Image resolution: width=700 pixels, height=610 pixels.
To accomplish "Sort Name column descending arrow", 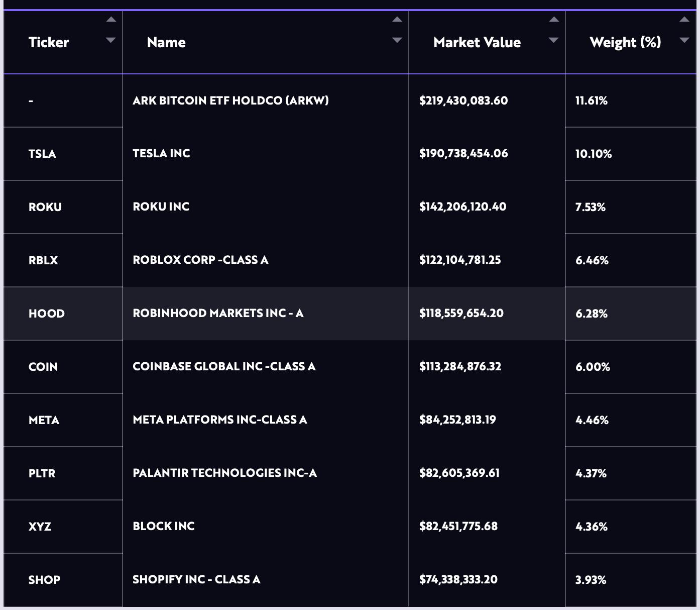I will [x=397, y=40].
